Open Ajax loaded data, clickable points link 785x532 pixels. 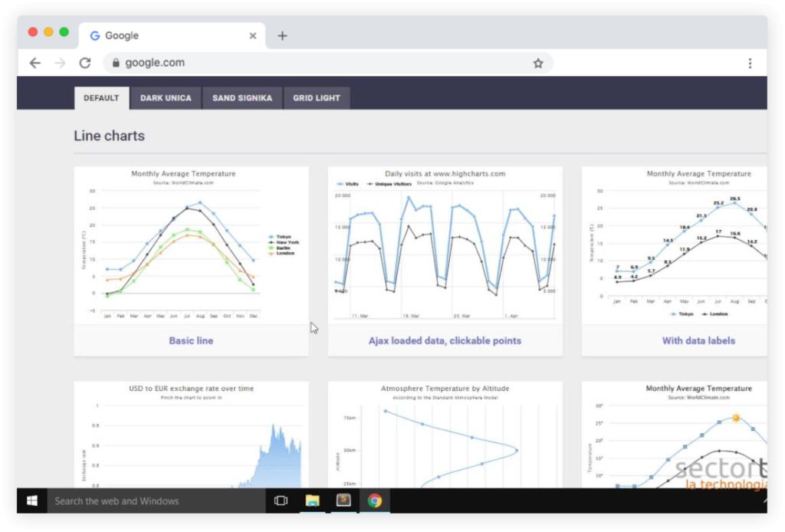[445, 340]
